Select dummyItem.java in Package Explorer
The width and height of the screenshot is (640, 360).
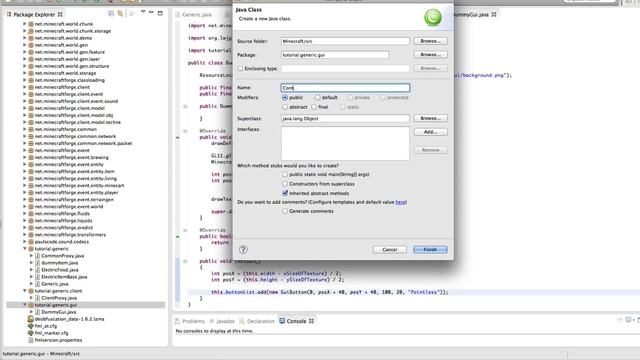60,263
